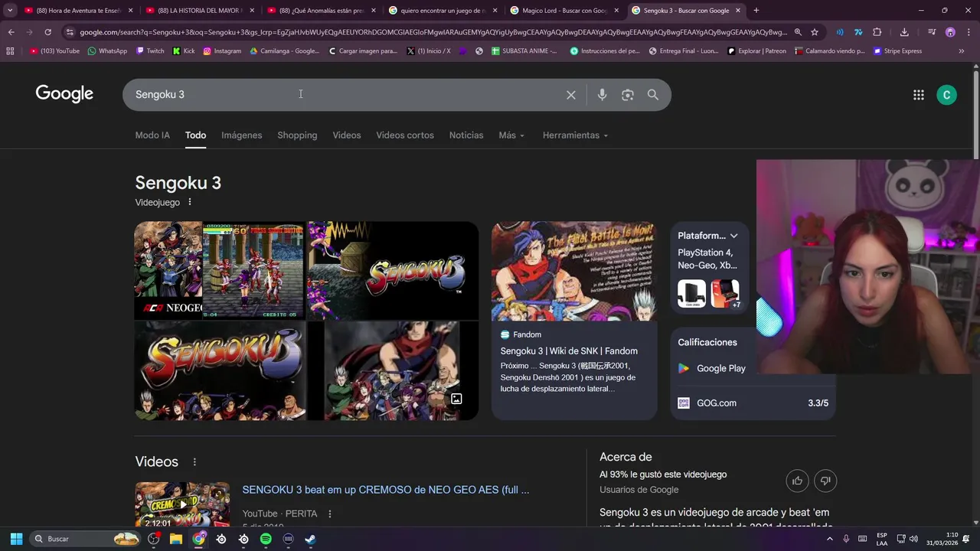Open tab search chevron in Chrome
Viewport: 980px width, 551px height.
point(10,11)
